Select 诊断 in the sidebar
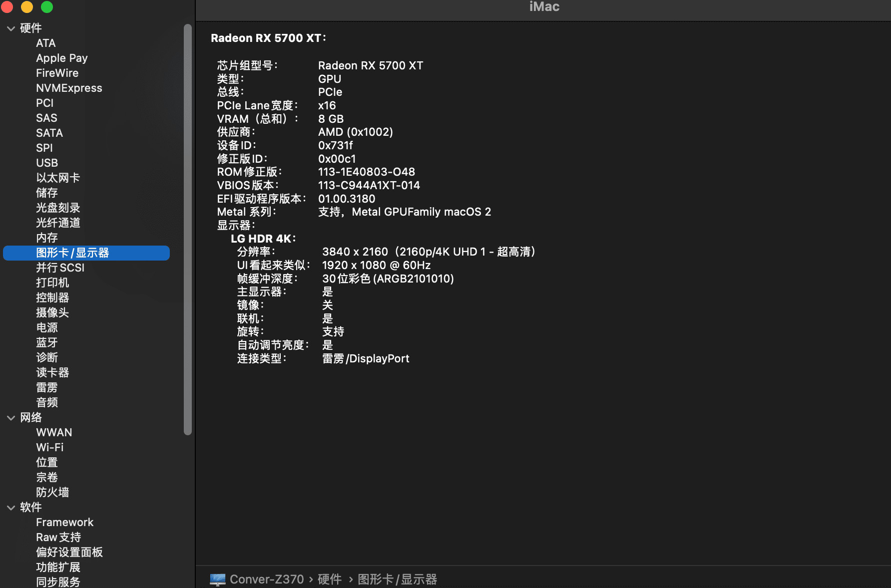Image resolution: width=891 pixels, height=588 pixels. 47,358
